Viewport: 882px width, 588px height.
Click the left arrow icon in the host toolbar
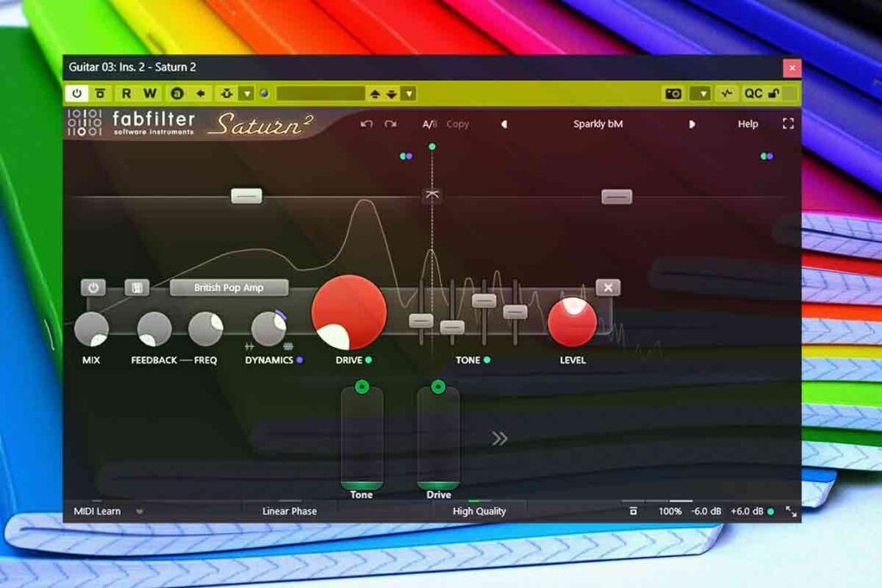click(x=201, y=93)
